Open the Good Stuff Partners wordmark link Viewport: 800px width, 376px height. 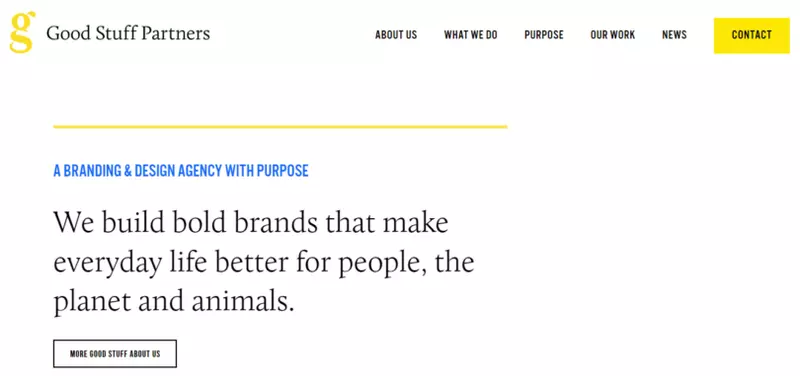tap(128, 34)
